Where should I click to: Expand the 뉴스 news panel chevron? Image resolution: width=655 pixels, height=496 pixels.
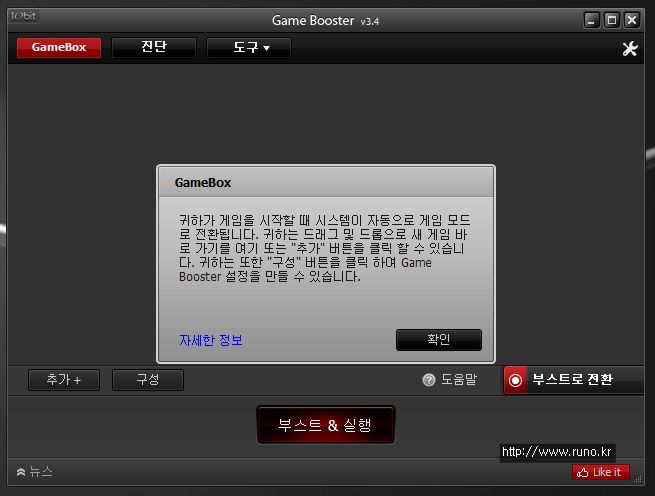[21, 472]
